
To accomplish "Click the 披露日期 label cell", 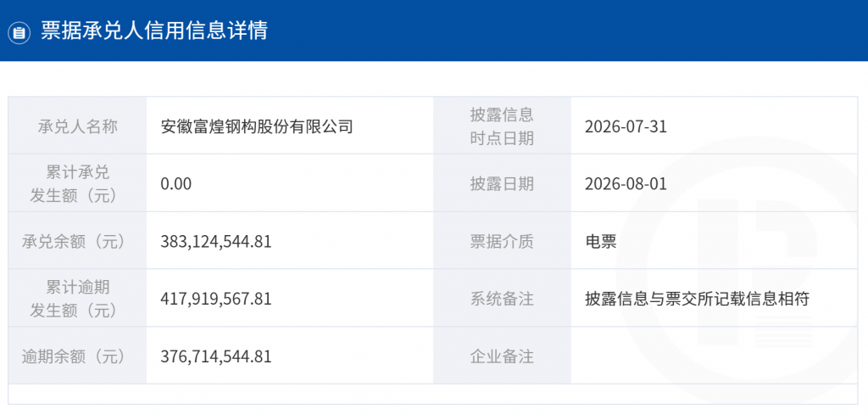I will coord(502,184).
